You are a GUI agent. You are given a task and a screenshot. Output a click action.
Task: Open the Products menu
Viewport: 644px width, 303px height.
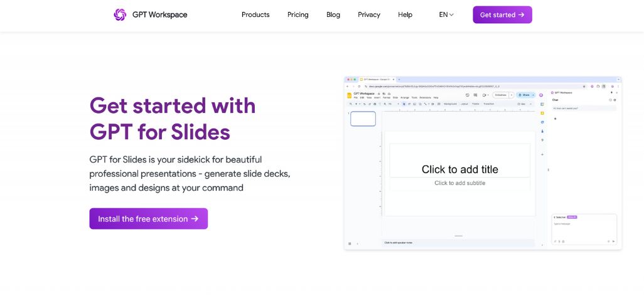(x=255, y=15)
